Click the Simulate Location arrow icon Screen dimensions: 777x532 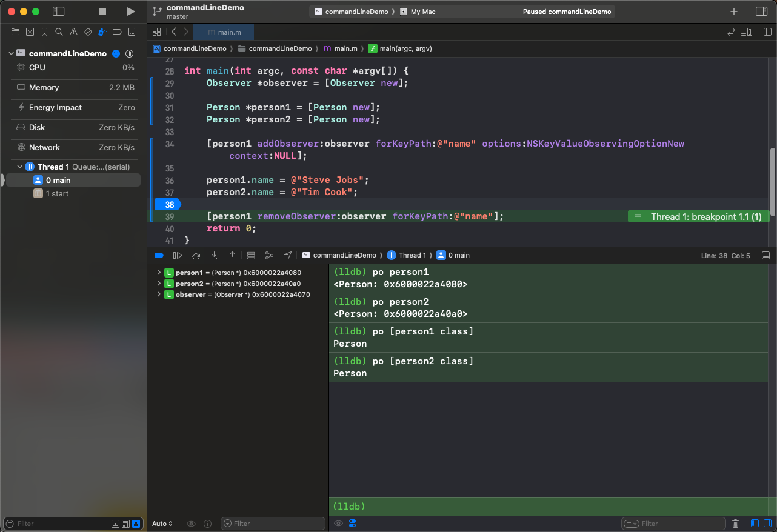[287, 256]
